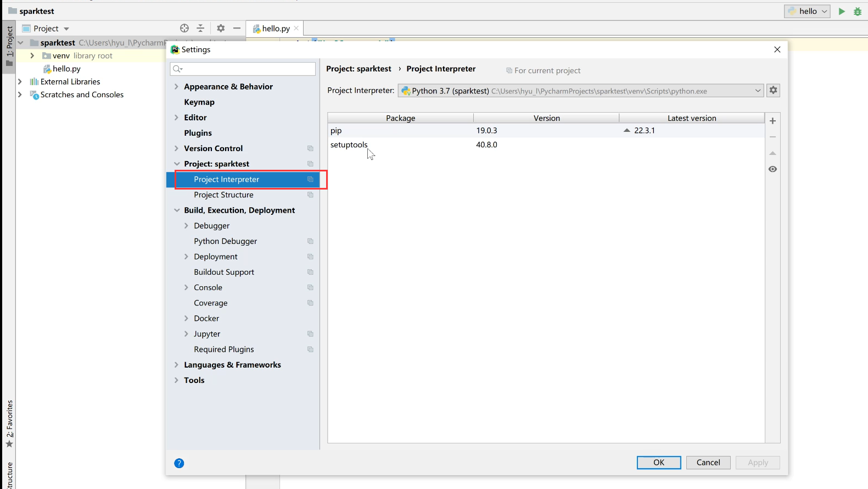
Task: Sort by Package column header
Action: pyautogui.click(x=400, y=118)
